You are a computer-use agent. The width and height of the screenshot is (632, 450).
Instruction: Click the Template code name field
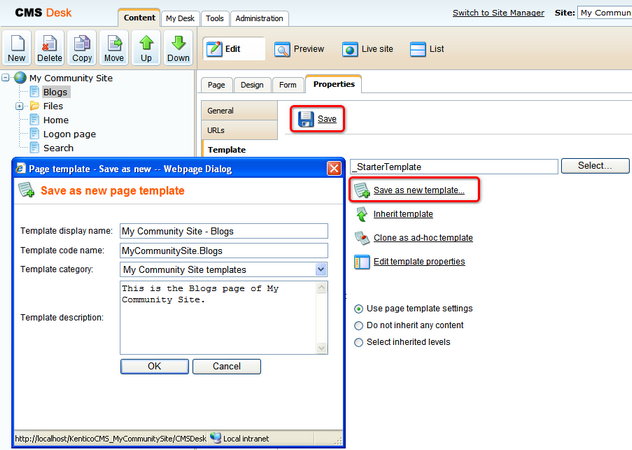(224, 250)
